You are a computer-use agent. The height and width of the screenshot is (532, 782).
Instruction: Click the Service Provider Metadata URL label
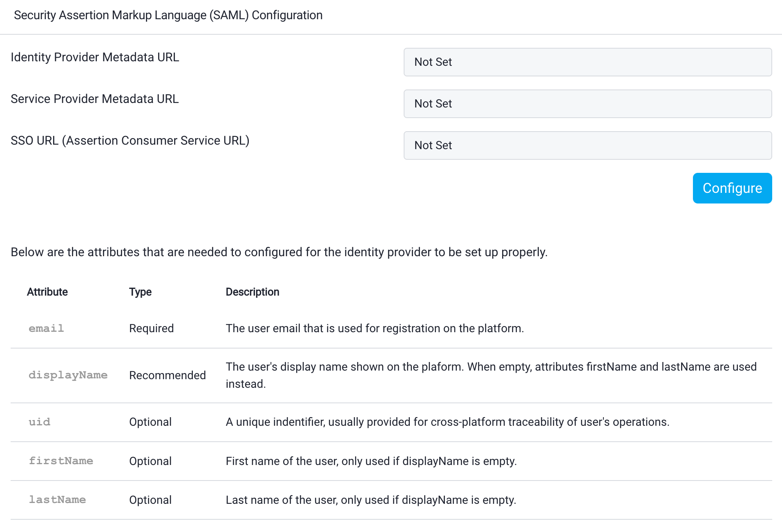click(94, 99)
